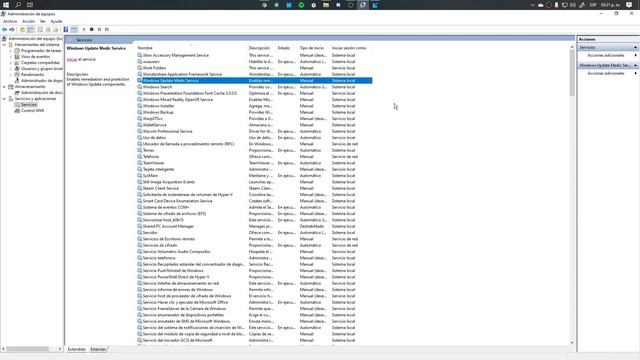
Task: Select Servicios in the left tree
Action: click(x=29, y=104)
